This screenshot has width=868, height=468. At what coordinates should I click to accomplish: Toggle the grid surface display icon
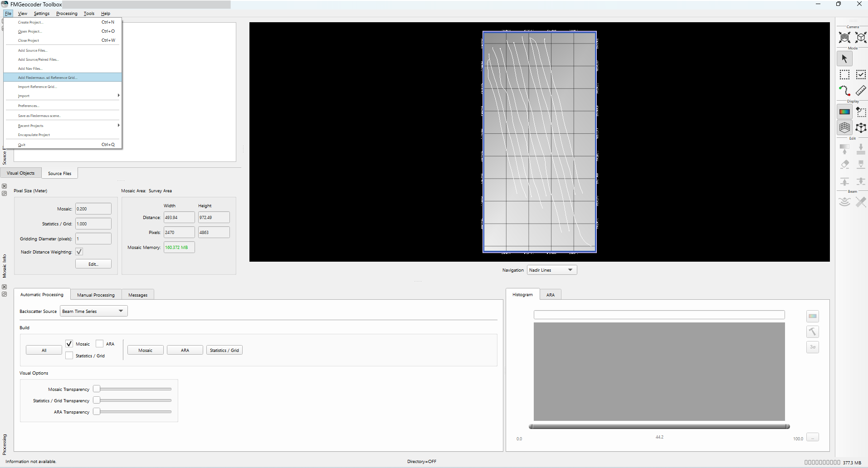(844, 128)
